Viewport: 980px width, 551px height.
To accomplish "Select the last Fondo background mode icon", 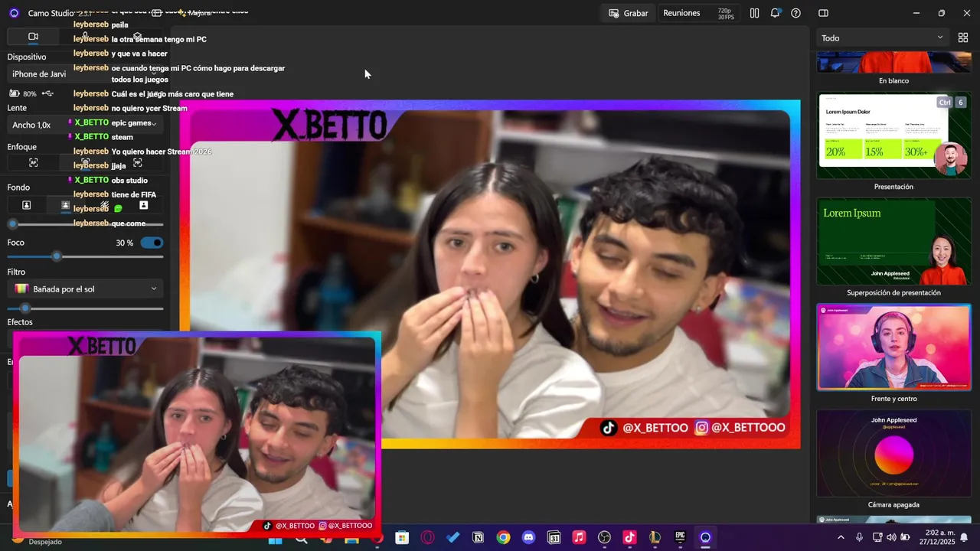I will (143, 205).
